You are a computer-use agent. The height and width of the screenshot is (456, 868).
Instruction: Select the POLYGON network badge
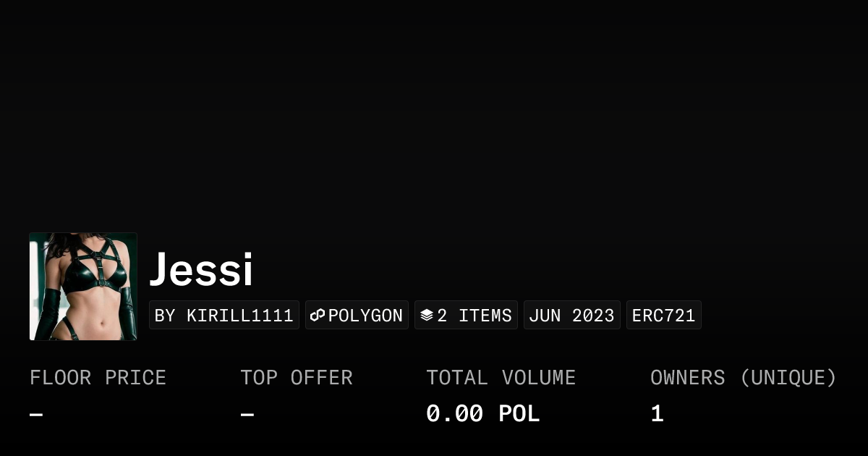(357, 315)
